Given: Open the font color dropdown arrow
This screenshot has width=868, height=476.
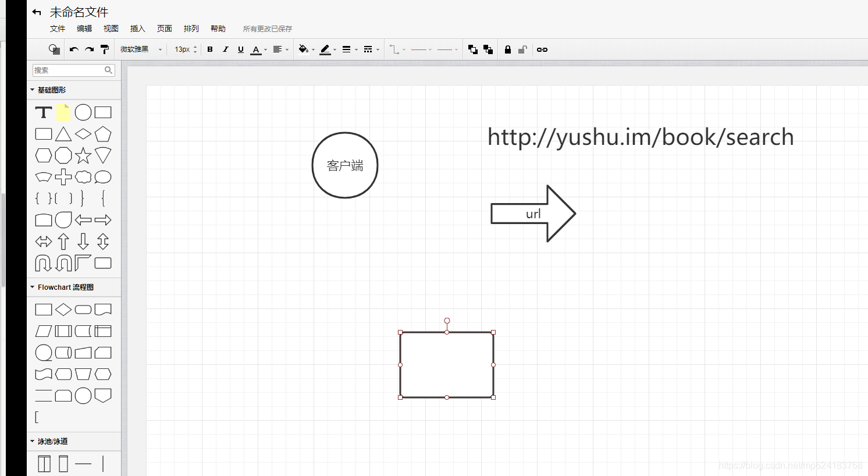Looking at the screenshot, I should tap(266, 50).
